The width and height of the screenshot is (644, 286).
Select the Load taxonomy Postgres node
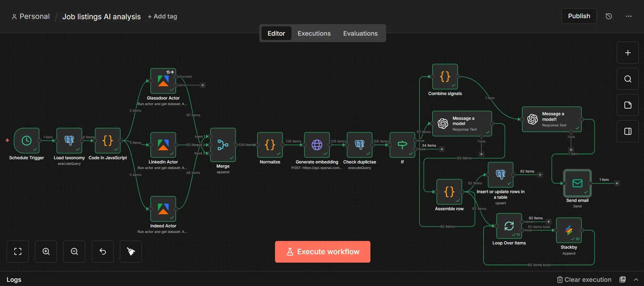pos(69,140)
